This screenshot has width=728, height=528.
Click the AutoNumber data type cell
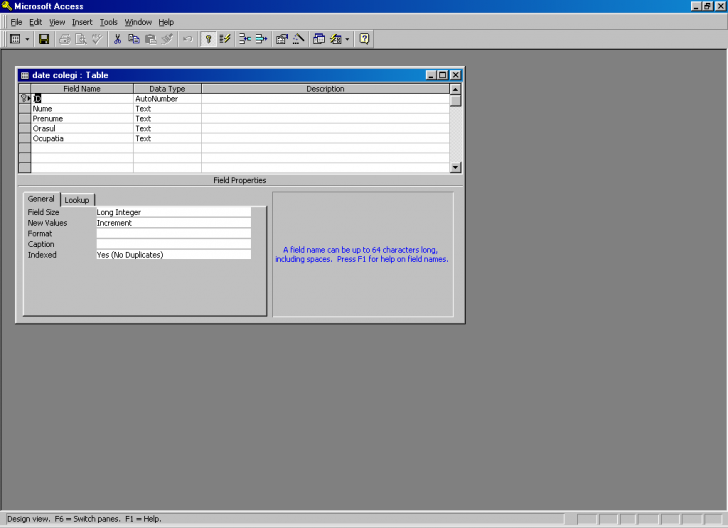tap(168, 98)
